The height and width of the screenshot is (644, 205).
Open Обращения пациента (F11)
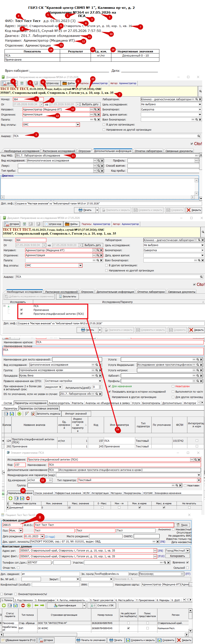[x=19, y=640]
